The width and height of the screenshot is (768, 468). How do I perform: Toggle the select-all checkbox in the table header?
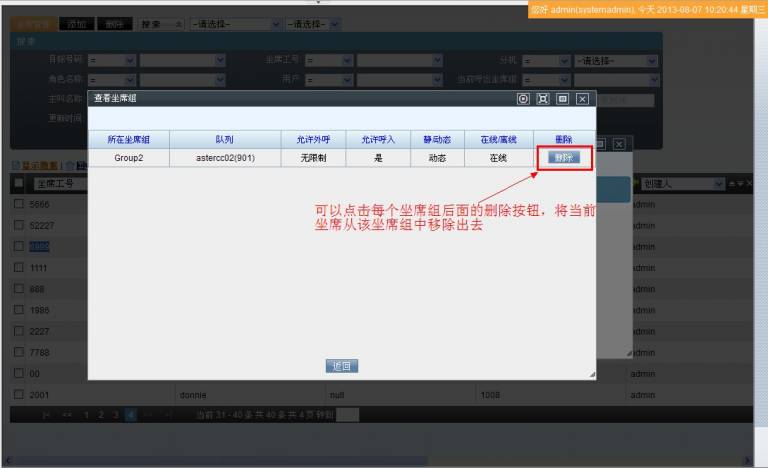coord(19,183)
